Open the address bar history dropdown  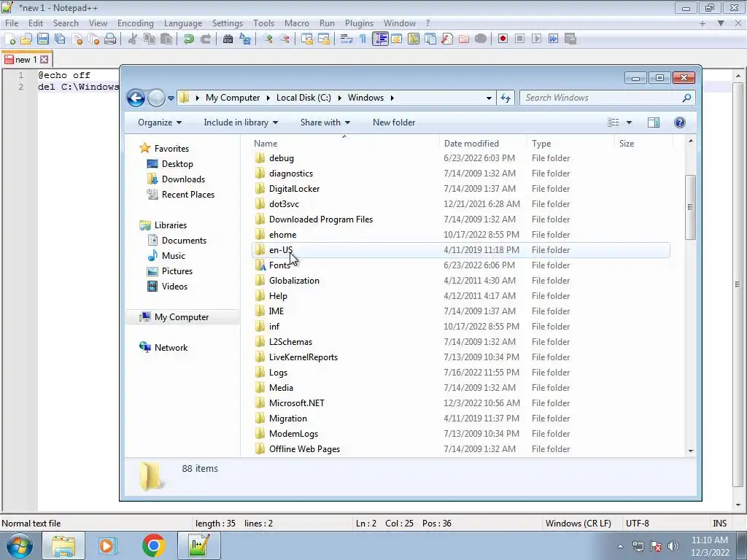point(489,98)
